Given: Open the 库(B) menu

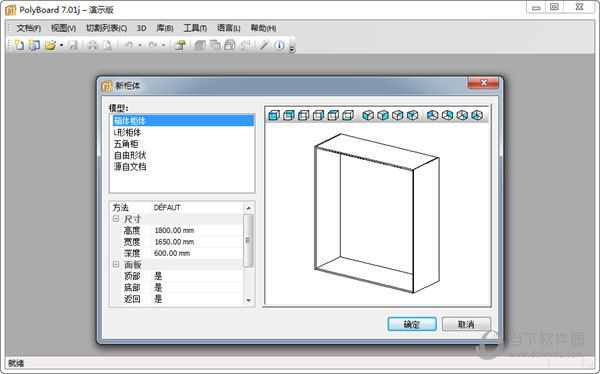Looking at the screenshot, I should pyautogui.click(x=165, y=28).
